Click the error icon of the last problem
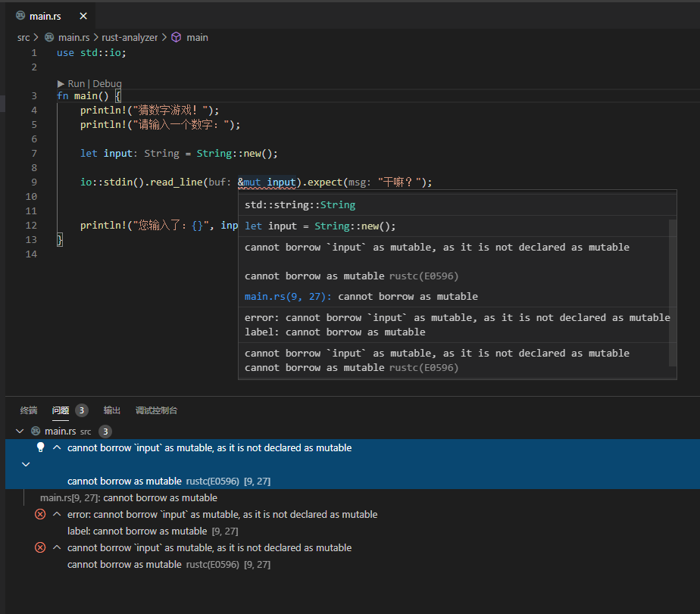 pos(40,547)
